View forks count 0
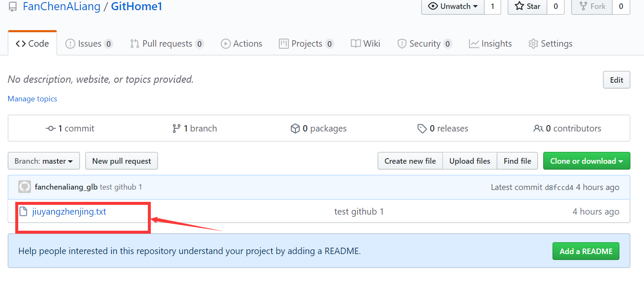The height and width of the screenshot is (285, 644). click(x=621, y=6)
